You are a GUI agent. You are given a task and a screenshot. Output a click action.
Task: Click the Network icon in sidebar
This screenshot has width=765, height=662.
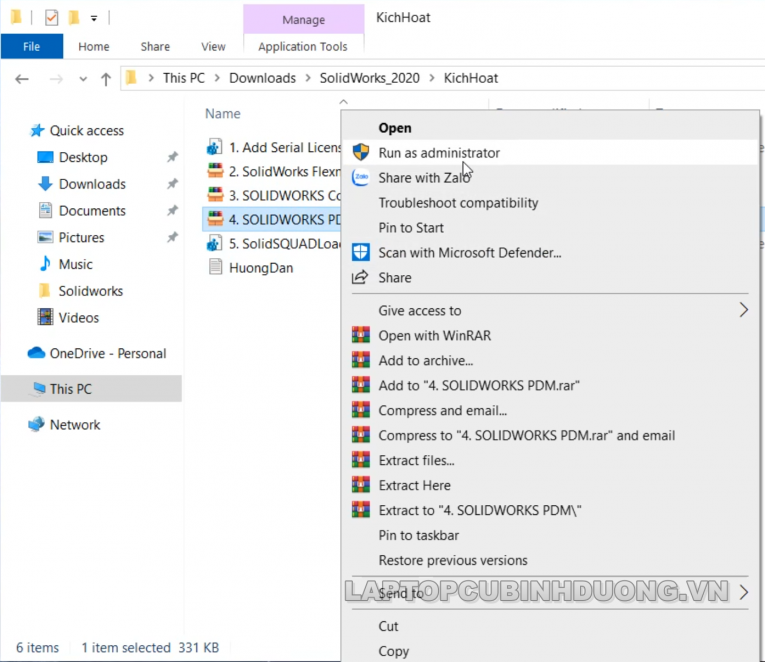point(37,424)
